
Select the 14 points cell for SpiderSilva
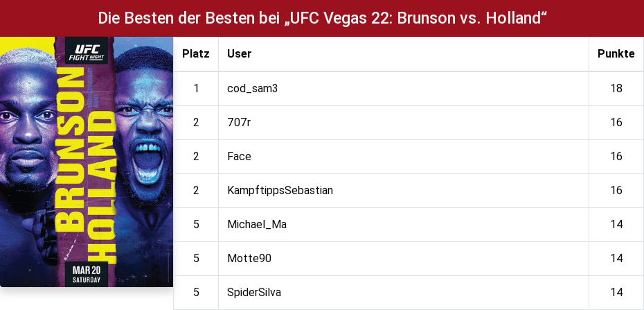pos(616,293)
